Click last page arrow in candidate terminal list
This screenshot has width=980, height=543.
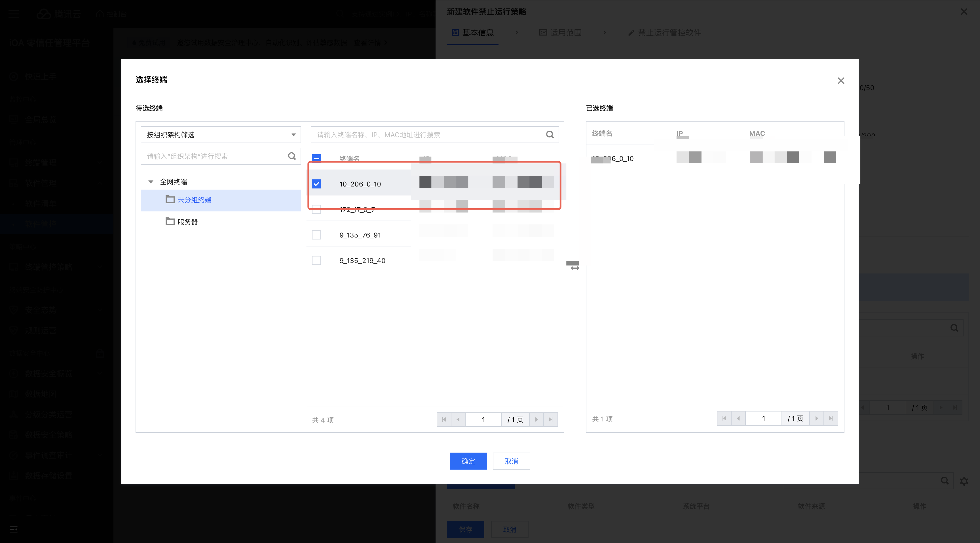(550, 419)
